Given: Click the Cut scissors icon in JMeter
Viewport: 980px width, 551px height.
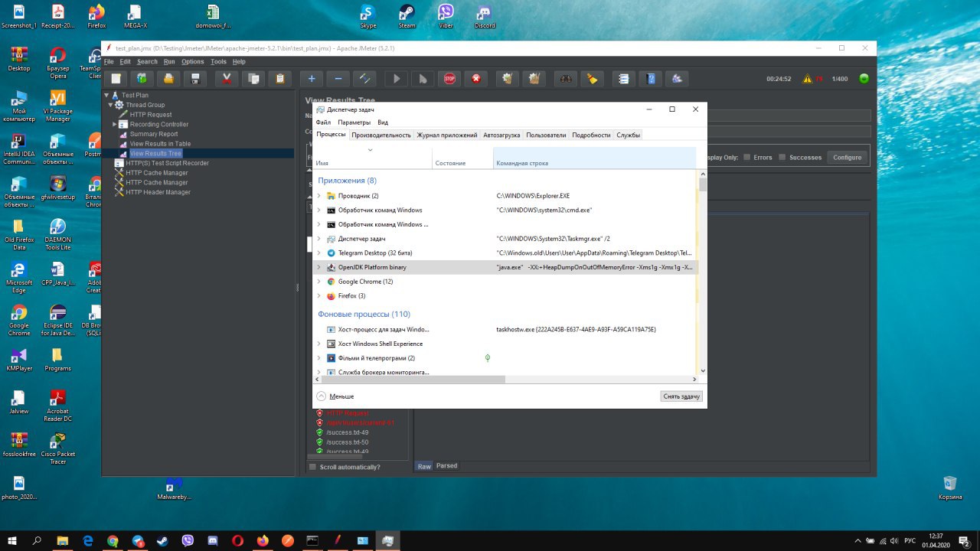Looking at the screenshot, I should [227, 78].
